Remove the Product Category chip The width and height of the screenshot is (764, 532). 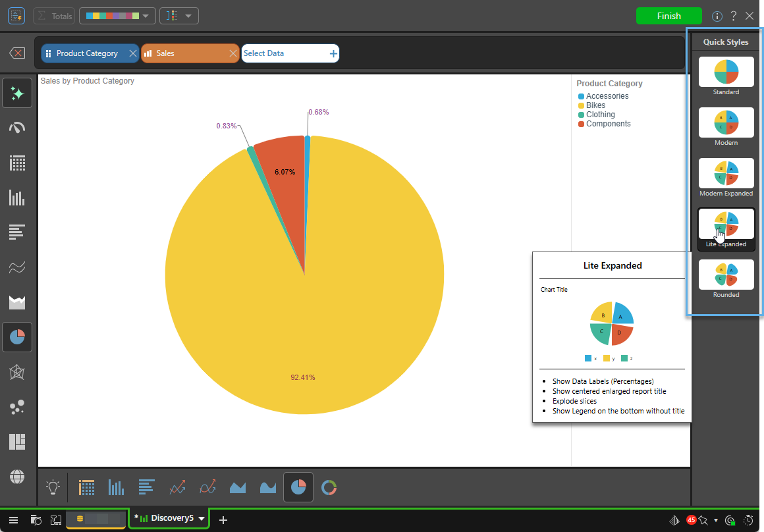pyautogui.click(x=132, y=53)
